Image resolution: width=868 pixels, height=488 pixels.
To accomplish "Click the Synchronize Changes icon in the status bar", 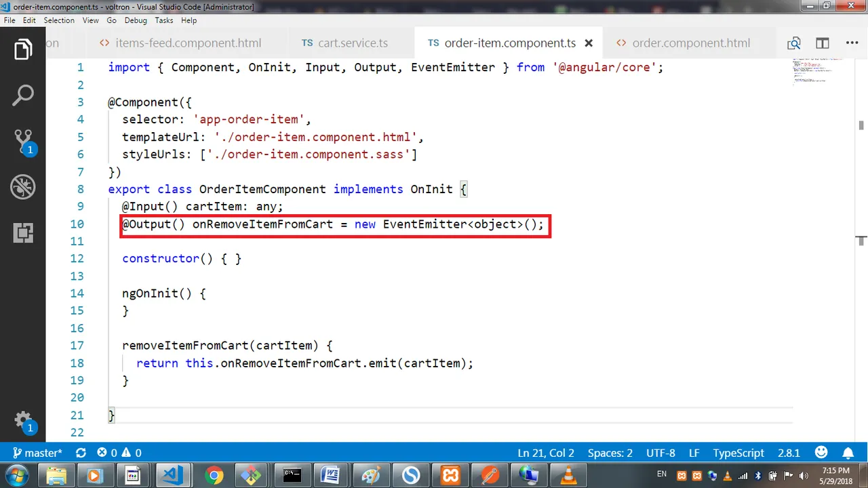I will tap(81, 453).
